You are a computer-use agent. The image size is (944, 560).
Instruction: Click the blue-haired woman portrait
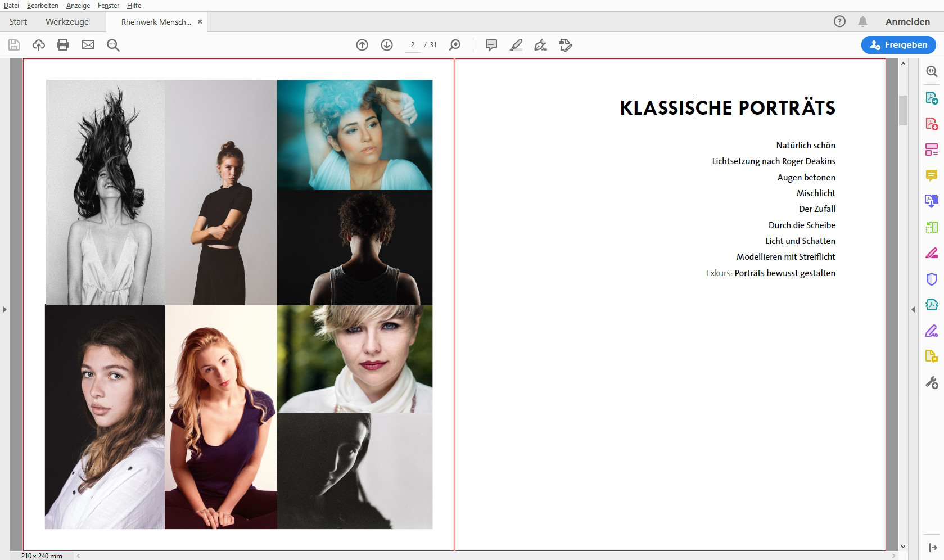355,135
